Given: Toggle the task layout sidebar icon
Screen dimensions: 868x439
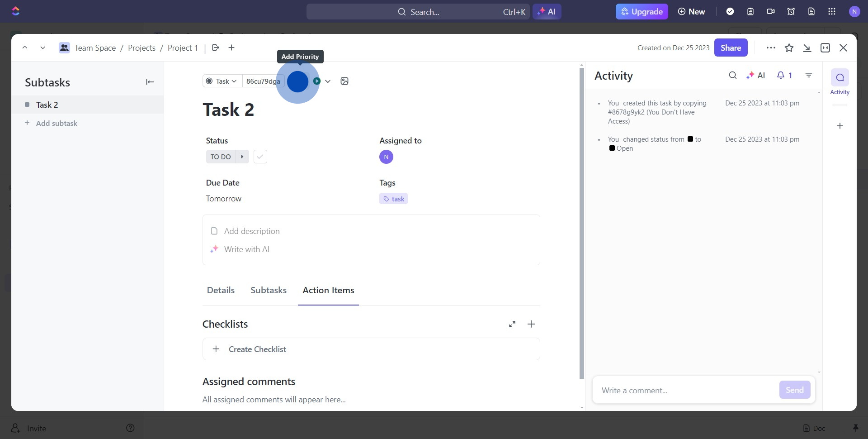Looking at the screenshot, I should [825, 48].
